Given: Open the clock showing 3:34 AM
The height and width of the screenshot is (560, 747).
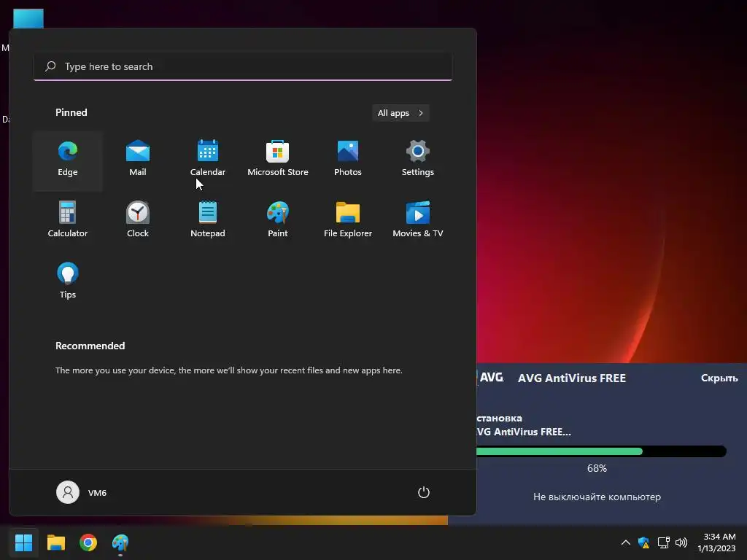Looking at the screenshot, I should pyautogui.click(x=717, y=542).
